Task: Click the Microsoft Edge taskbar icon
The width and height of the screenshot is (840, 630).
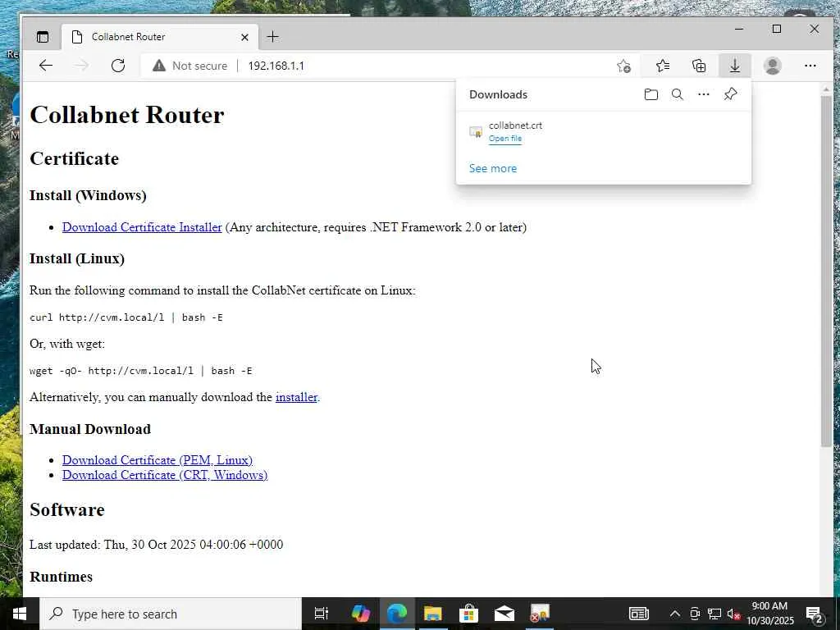Action: [x=397, y=614]
